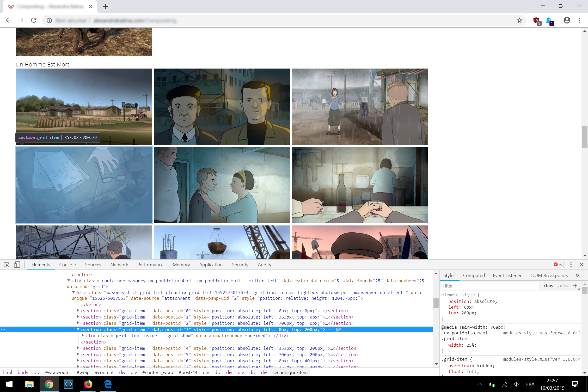Expand section with data-postid 1
Image resolution: width=588 pixels, height=392 pixels.
coord(78,317)
